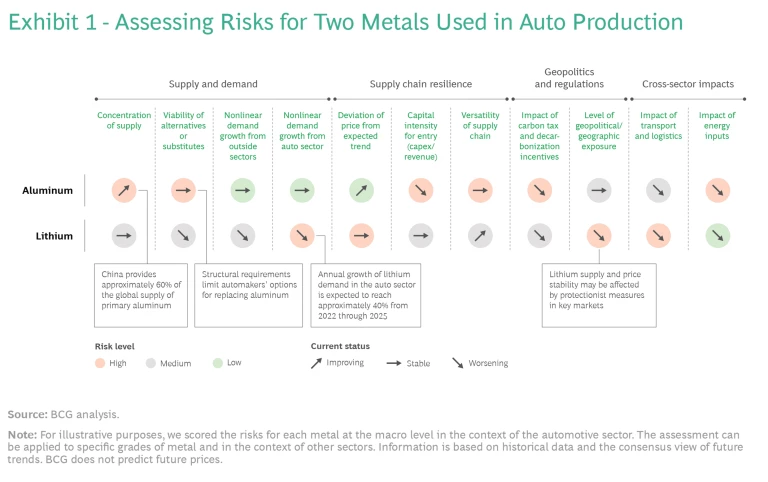Click Aluminum's Impact of transport and logistics icon
The image size is (768, 482).
pyautogui.click(x=658, y=189)
